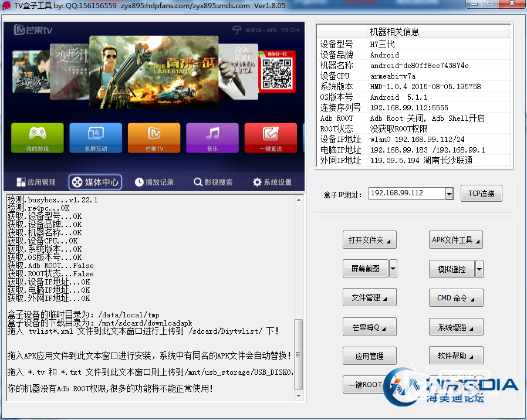Click the TCP连接 button
Viewport: 527px width, 420px height.
[x=481, y=194]
